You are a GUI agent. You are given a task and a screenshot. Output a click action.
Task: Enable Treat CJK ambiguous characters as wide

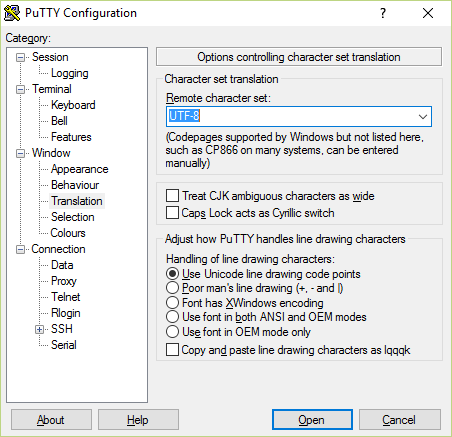(x=172, y=196)
